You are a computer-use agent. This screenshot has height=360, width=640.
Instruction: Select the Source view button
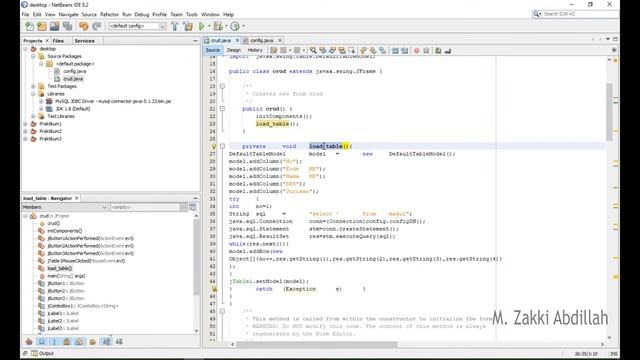click(x=213, y=50)
